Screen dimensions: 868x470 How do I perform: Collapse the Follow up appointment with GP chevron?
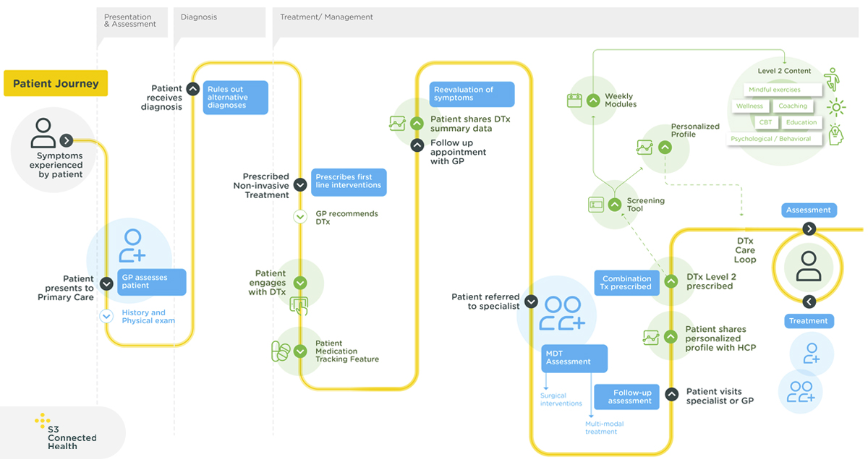(x=417, y=145)
